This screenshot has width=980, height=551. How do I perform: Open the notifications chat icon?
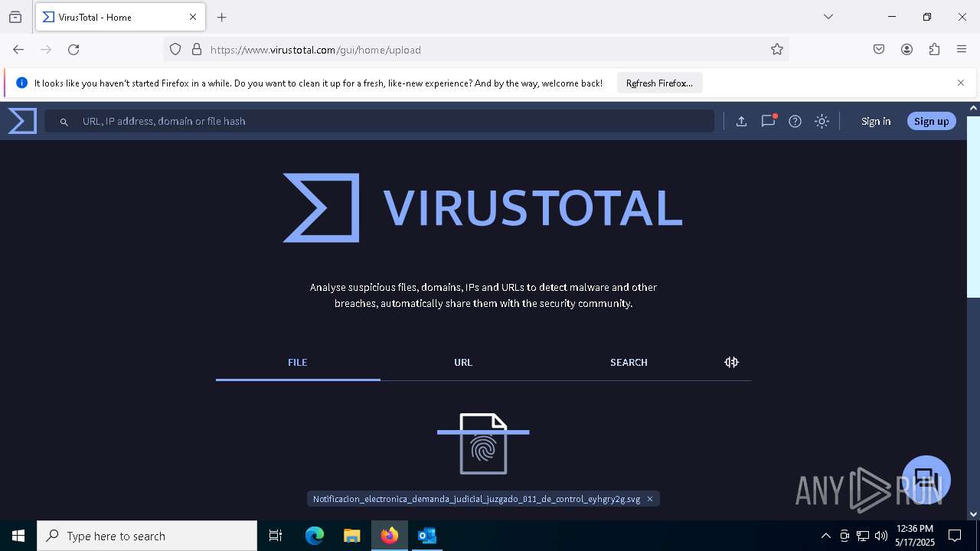(x=768, y=121)
